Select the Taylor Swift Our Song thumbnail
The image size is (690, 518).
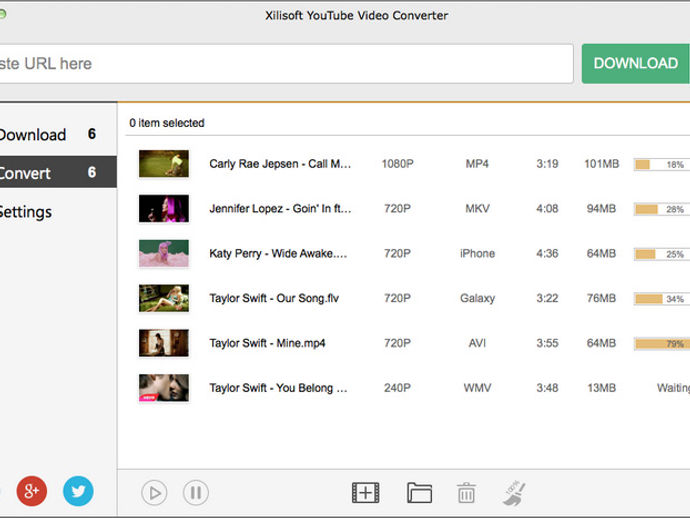tap(164, 298)
